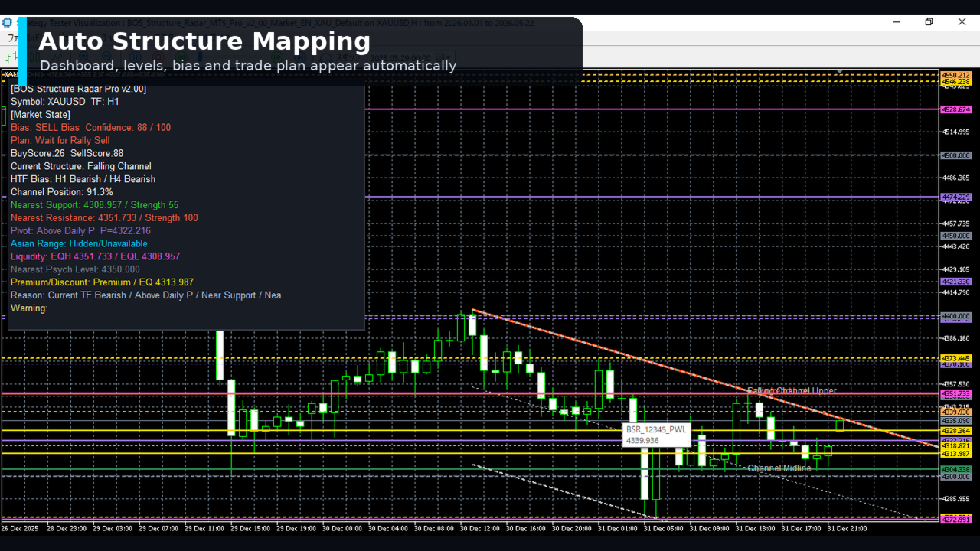Click the Liquidity EQH/EQL dashboard line

(96, 256)
